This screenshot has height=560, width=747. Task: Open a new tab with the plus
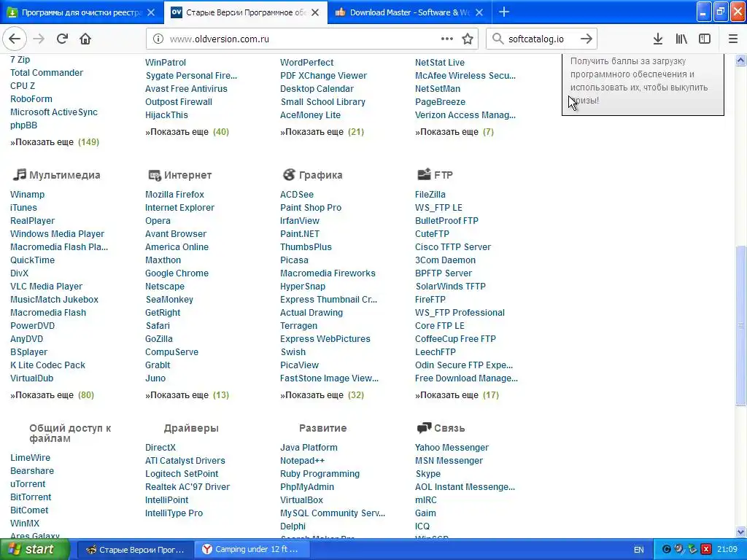click(x=503, y=12)
